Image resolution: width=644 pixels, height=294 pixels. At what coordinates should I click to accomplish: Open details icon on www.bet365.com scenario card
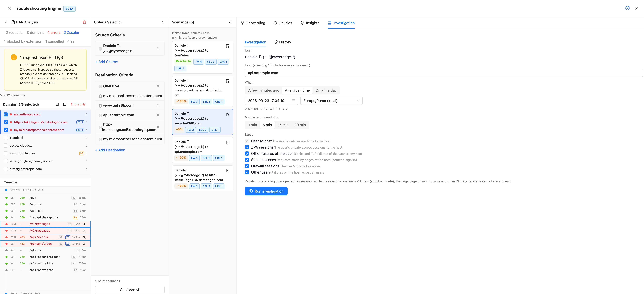click(227, 114)
